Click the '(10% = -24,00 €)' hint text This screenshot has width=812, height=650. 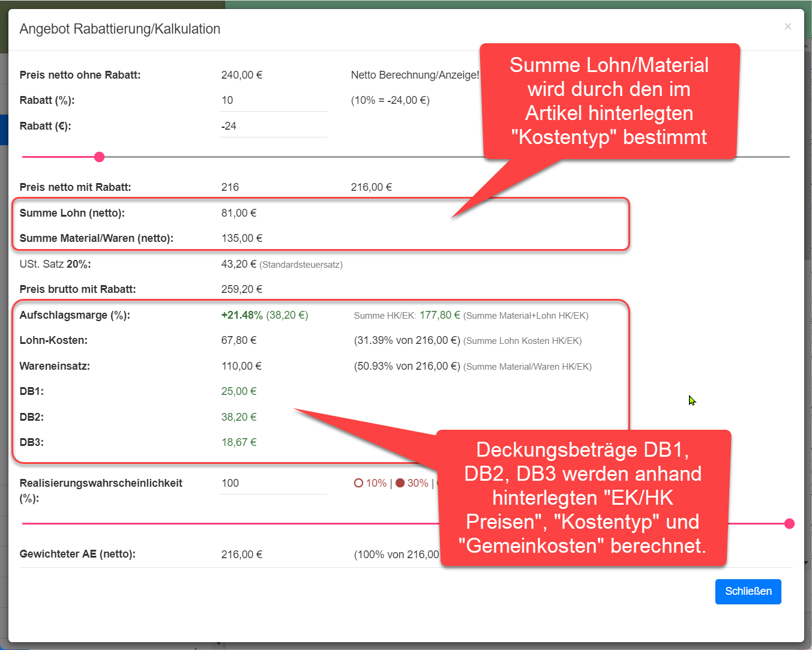(390, 100)
